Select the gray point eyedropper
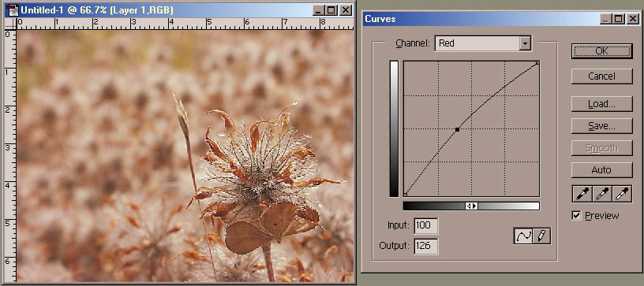Screen dimensions: 644x286 pyautogui.click(x=601, y=193)
